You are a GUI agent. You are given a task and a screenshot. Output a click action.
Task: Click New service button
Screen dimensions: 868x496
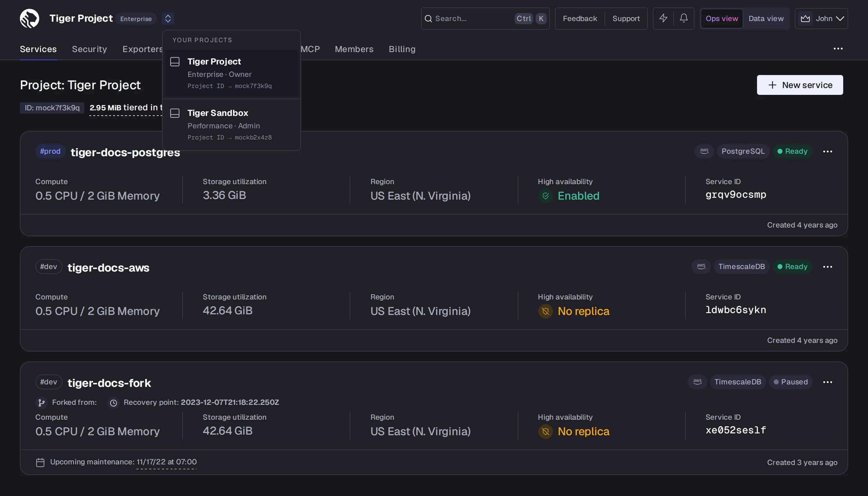coord(799,85)
